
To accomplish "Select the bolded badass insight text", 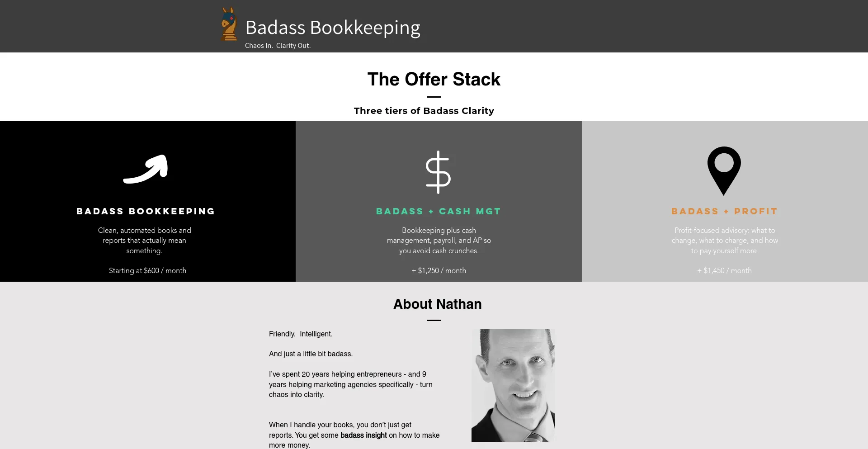I will click(x=363, y=435).
